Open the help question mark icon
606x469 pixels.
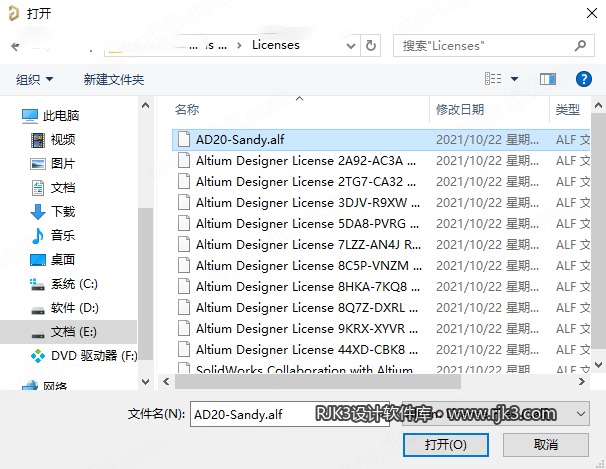click(583, 79)
